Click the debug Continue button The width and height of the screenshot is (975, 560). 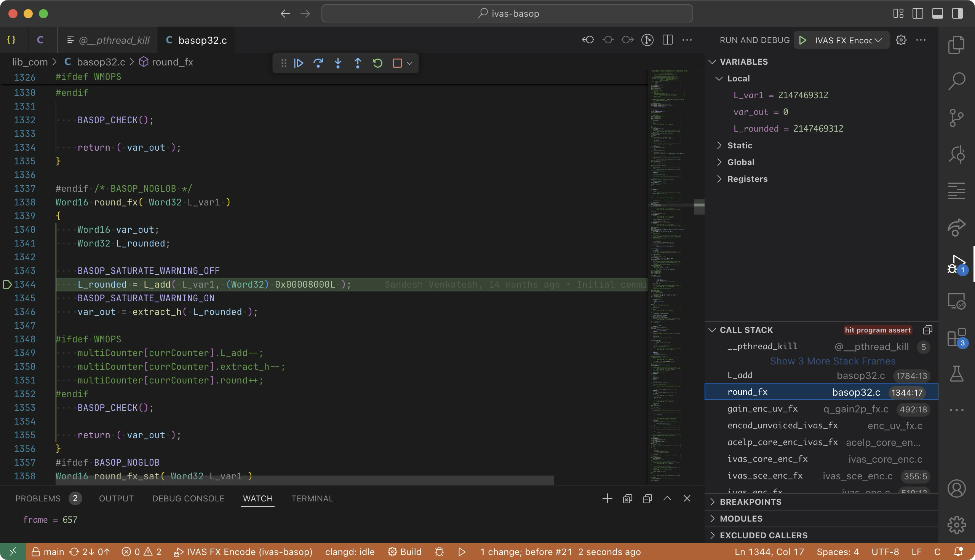(x=298, y=63)
